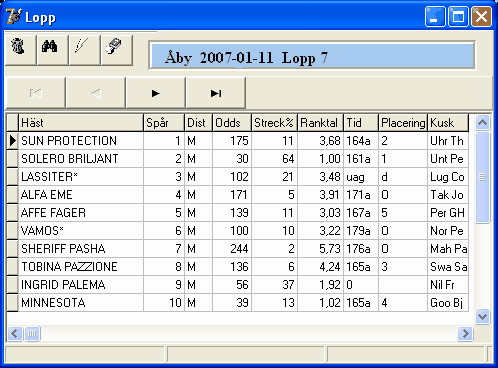Click the Tid column header
498x368 pixels.
361,123
